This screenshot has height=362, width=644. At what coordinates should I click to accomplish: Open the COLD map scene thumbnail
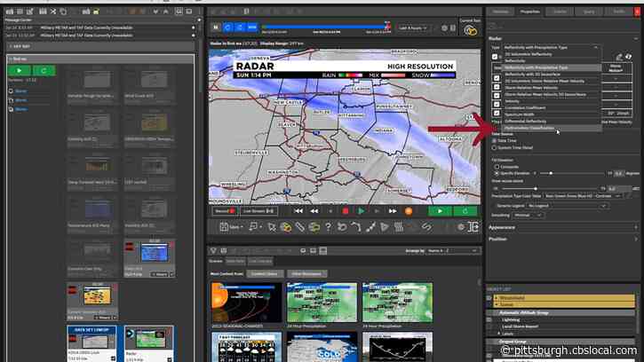tap(322, 347)
